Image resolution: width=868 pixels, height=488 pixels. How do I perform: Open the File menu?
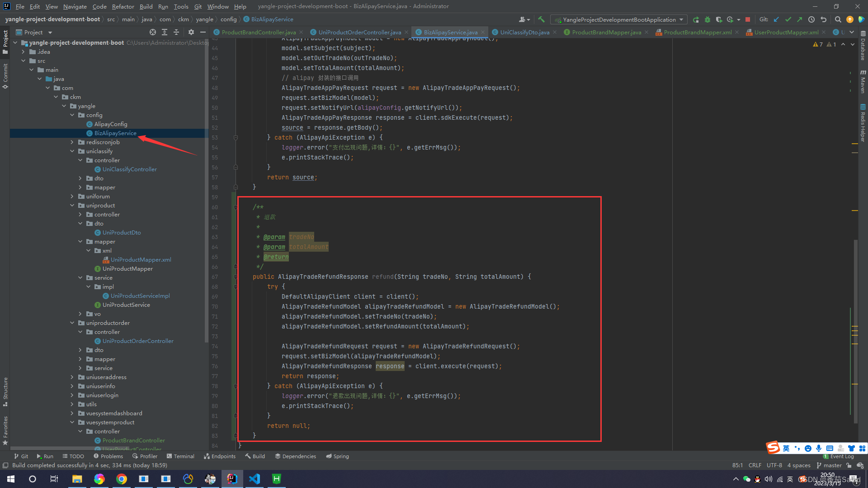[x=20, y=6]
